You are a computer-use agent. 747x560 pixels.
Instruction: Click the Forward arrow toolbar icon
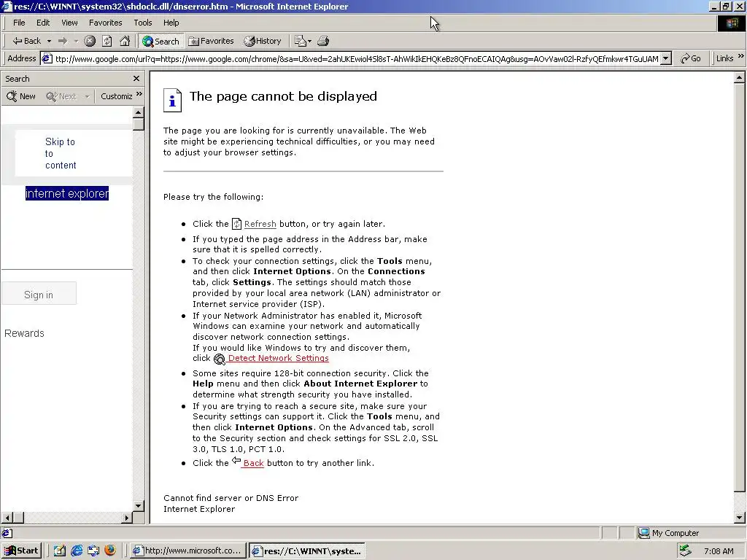point(63,41)
